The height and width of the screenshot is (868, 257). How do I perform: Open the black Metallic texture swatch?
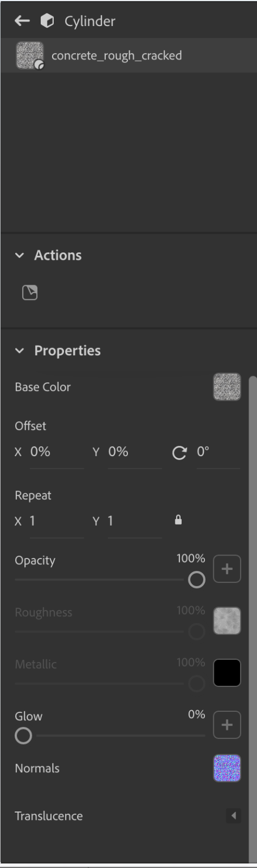tap(227, 672)
